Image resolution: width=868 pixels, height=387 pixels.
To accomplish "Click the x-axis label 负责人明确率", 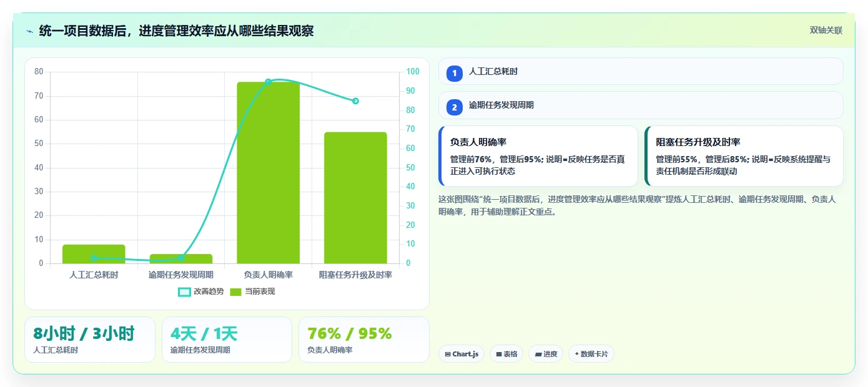I will click(x=268, y=275).
